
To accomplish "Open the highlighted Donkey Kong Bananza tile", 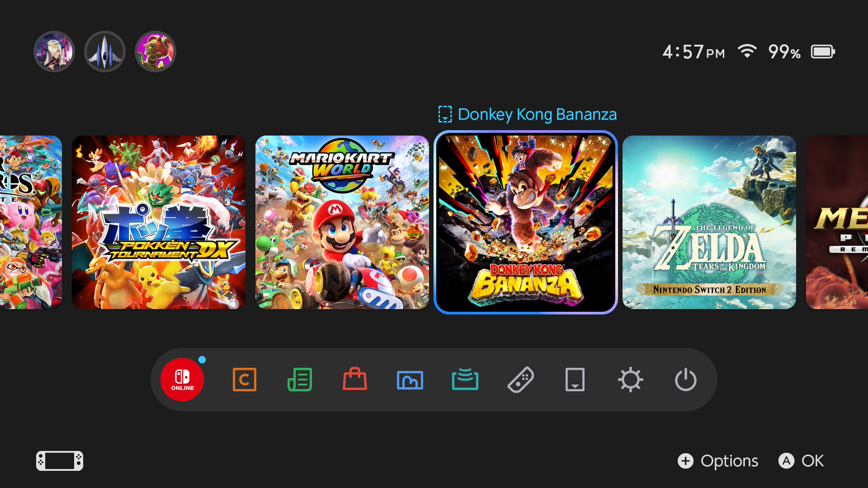I will (526, 222).
